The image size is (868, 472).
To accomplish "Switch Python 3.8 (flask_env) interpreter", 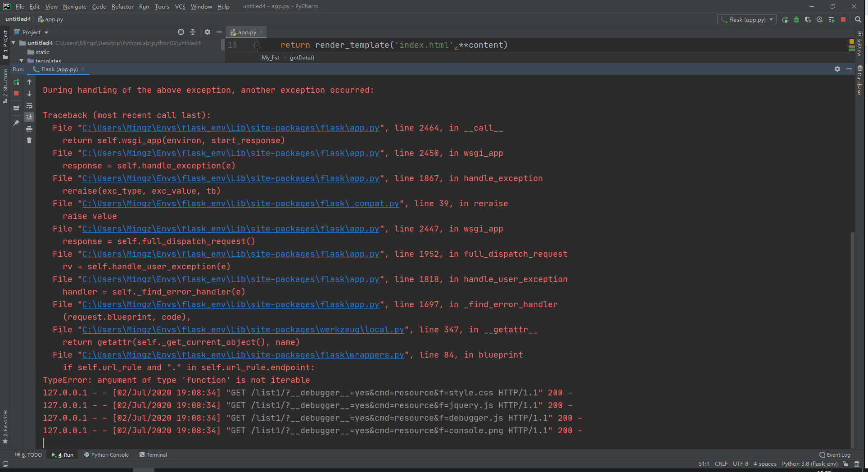I will pos(809,464).
